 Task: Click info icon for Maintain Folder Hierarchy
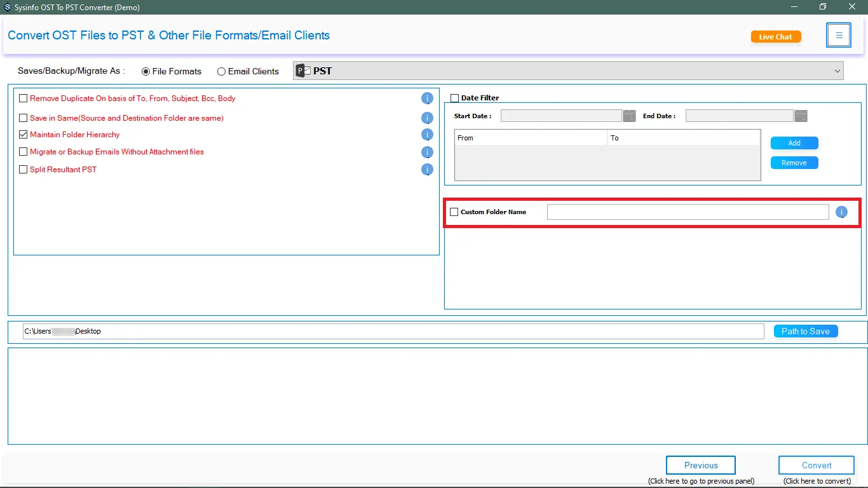click(427, 135)
